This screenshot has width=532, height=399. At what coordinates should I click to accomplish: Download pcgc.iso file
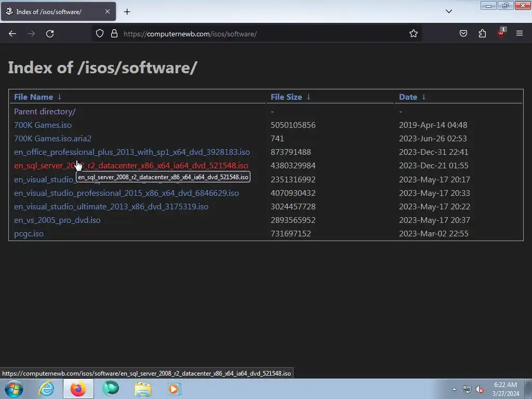tap(29, 234)
